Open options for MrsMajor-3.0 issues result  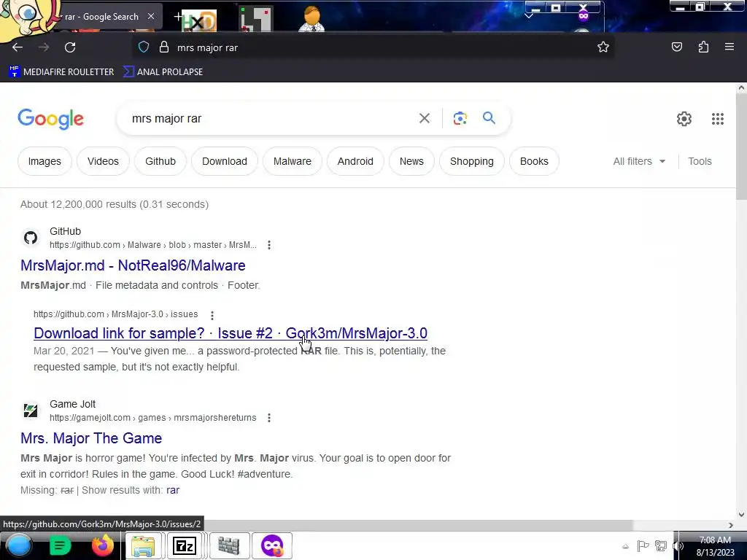[x=212, y=315]
